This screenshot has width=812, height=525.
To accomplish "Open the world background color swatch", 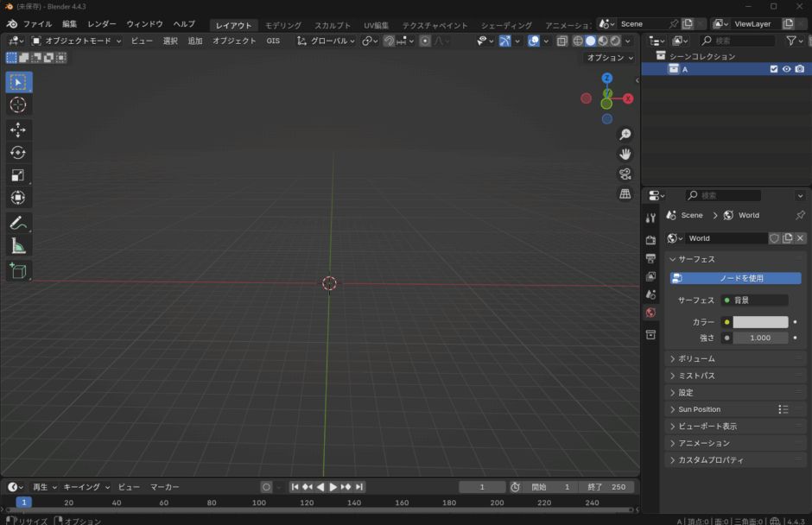I will click(758, 321).
